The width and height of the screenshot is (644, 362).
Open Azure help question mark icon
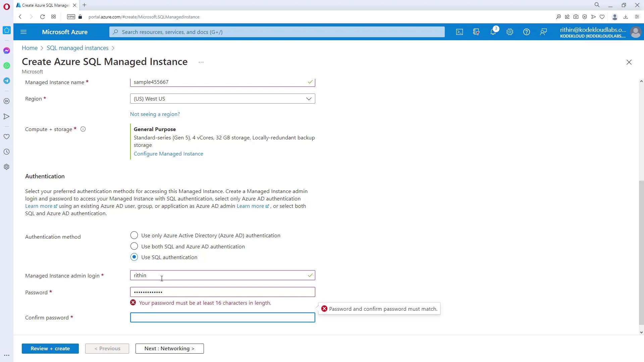[x=526, y=32]
